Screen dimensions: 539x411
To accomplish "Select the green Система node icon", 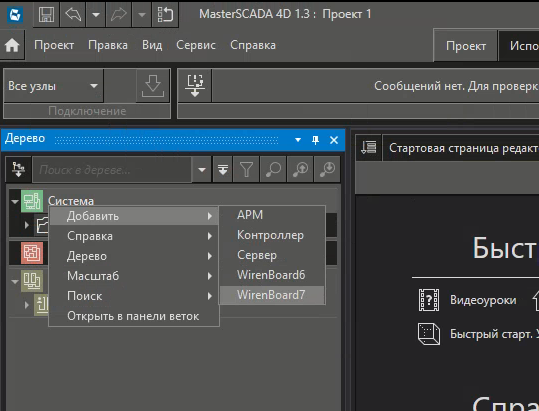I will [x=32, y=201].
